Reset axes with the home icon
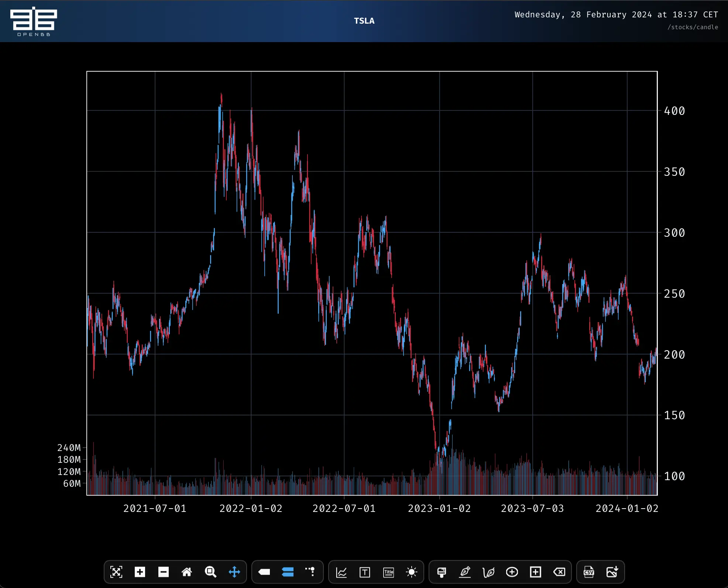The image size is (728, 588). click(x=187, y=572)
